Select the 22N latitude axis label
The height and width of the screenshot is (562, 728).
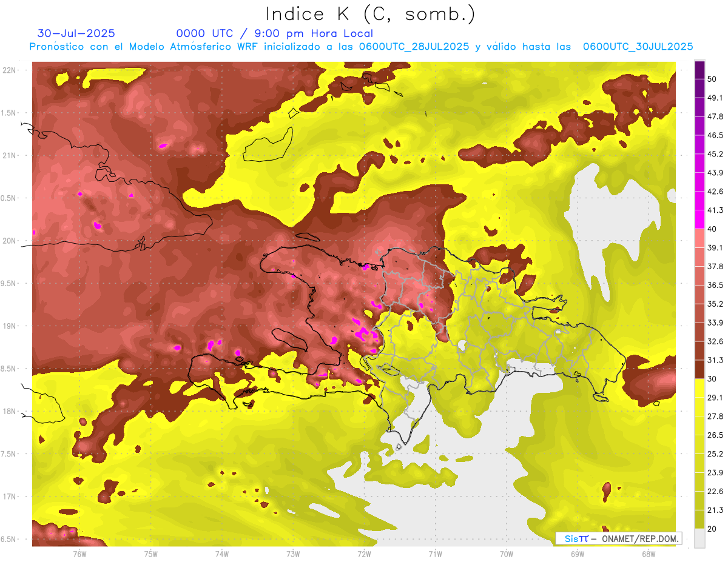click(10, 70)
